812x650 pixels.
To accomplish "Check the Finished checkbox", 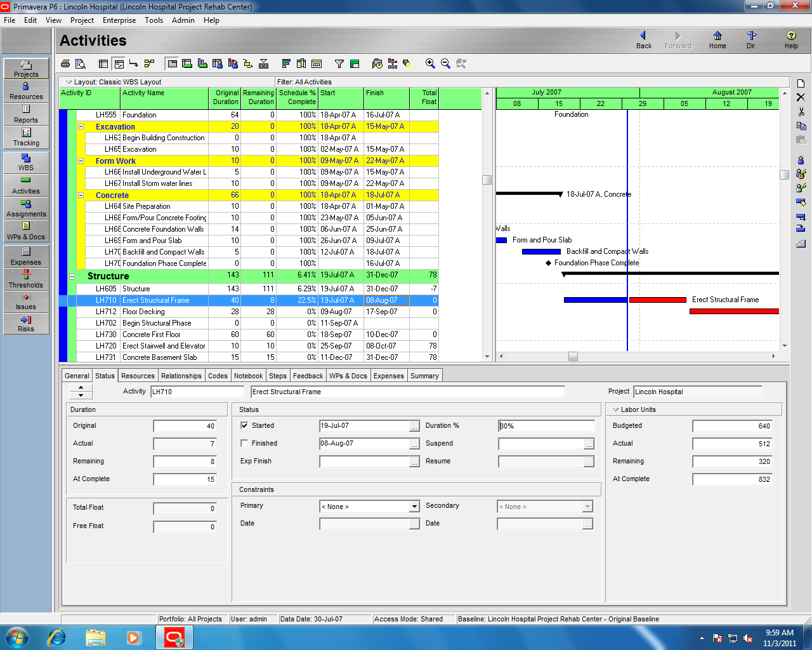I will point(244,443).
